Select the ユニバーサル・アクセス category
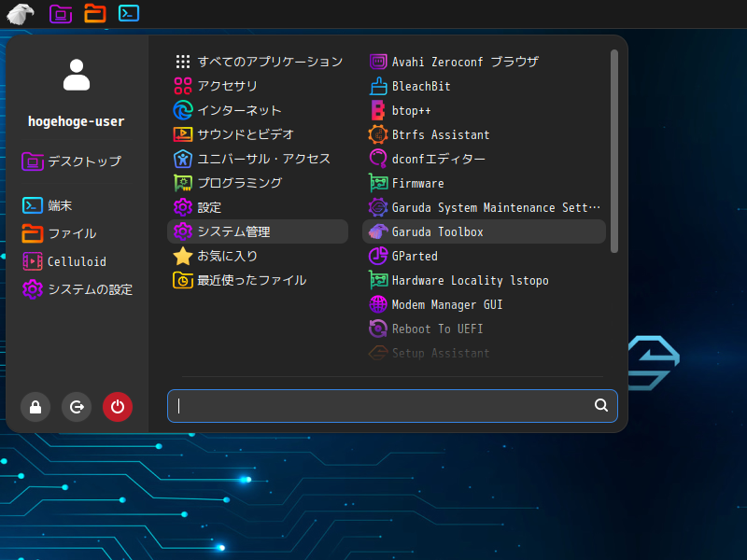The height and width of the screenshot is (560, 747). pos(258,159)
